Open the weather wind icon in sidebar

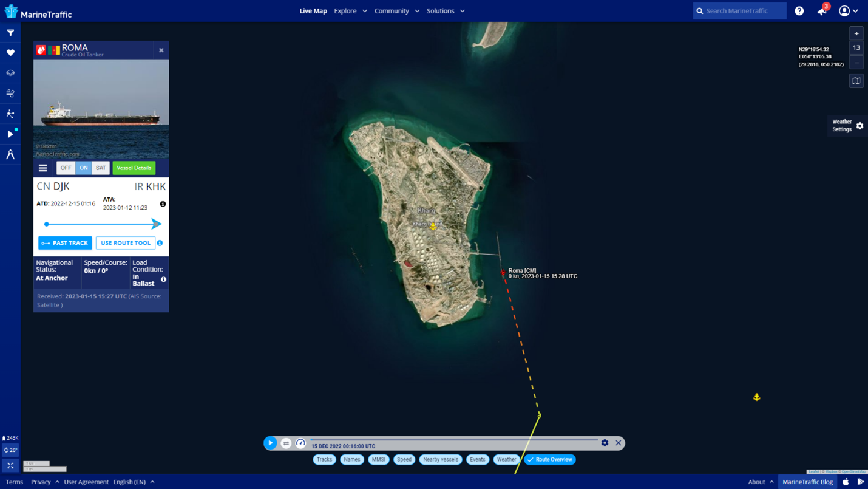pos(10,94)
